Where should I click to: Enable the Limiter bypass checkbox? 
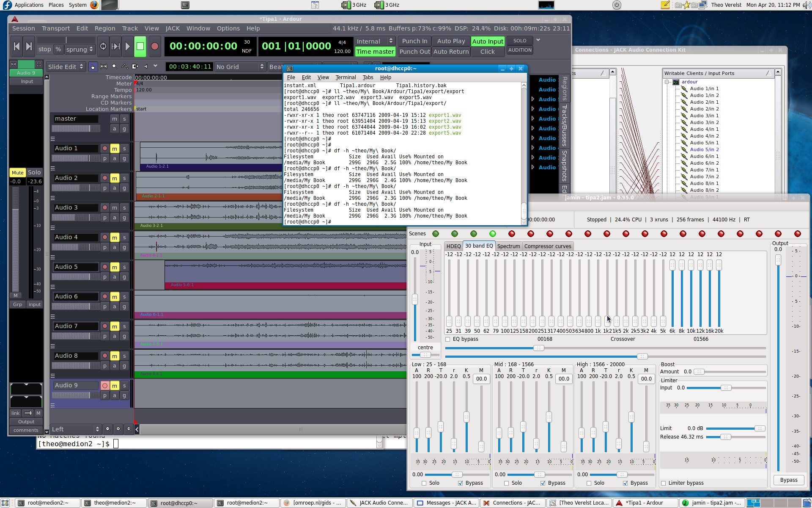coord(664,483)
